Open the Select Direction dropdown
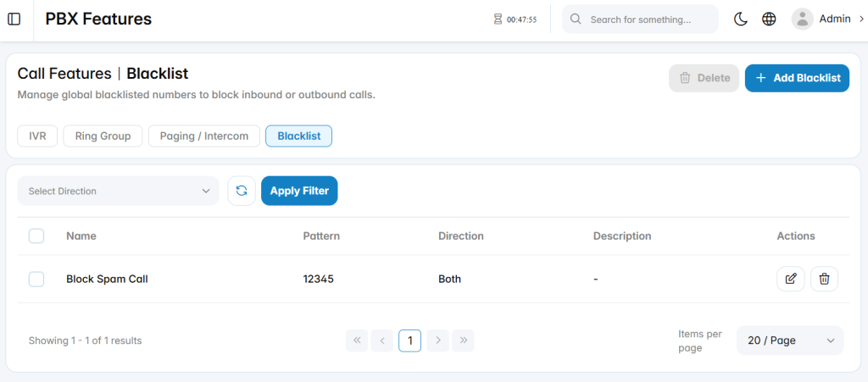The image size is (868, 382). click(119, 191)
